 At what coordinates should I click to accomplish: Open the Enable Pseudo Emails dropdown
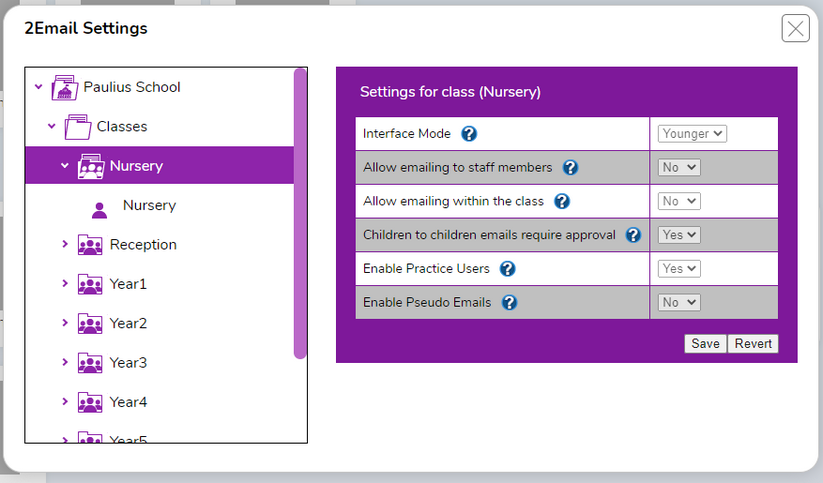[679, 302]
